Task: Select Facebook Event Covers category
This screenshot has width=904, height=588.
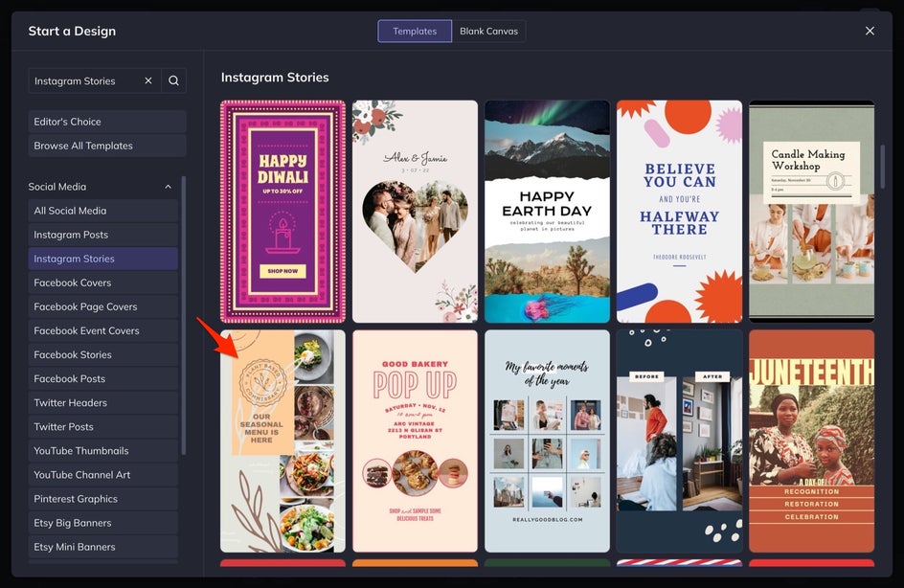Action: tap(103, 331)
